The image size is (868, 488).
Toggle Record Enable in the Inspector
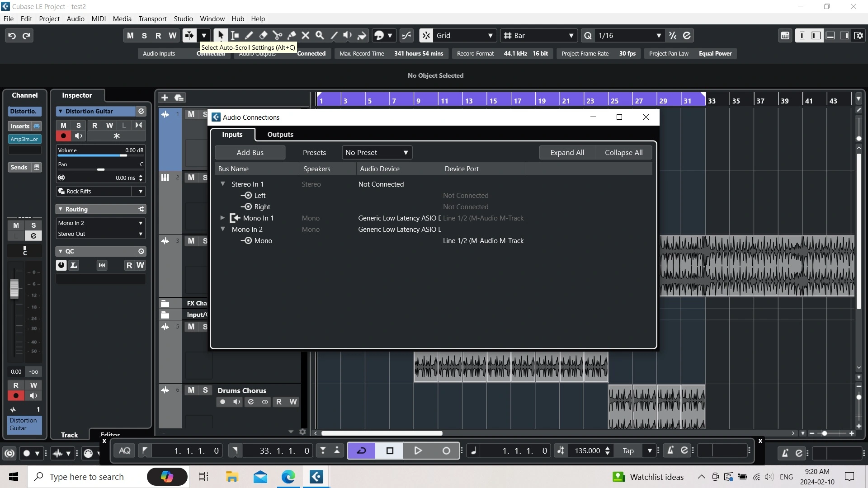coord(63,136)
